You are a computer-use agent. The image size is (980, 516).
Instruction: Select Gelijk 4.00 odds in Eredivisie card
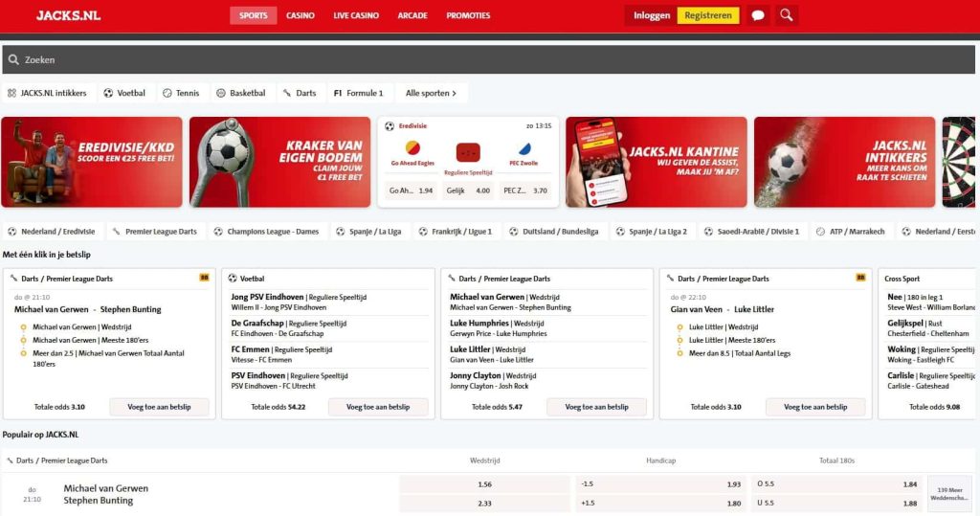click(x=468, y=191)
